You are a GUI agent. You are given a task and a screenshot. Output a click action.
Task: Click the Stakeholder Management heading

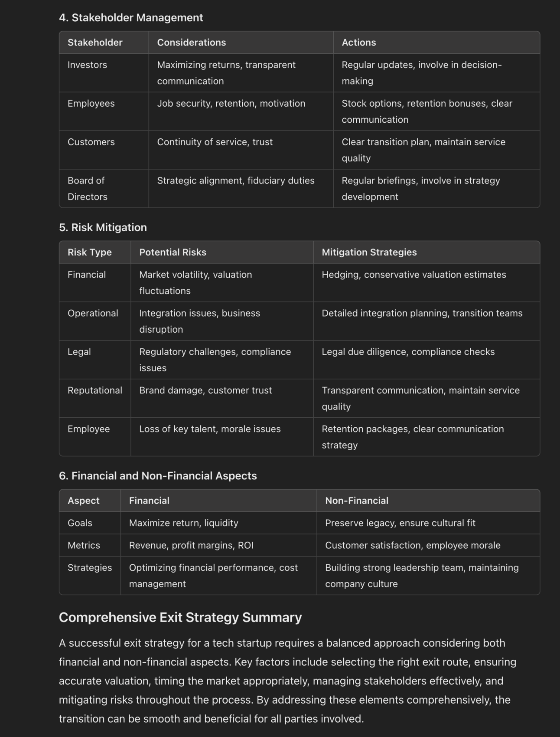131,17
